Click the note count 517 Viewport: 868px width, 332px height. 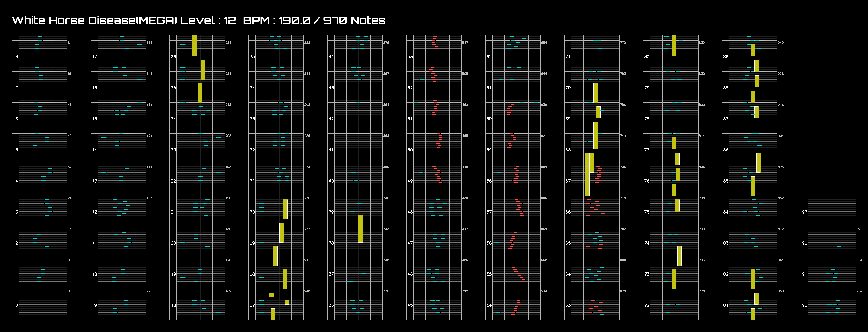click(465, 43)
